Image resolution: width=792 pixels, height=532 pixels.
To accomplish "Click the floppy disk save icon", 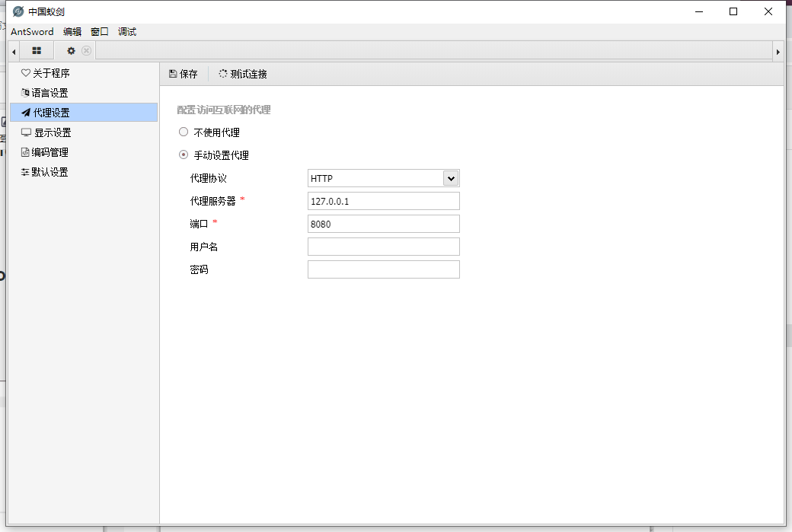I will [x=173, y=74].
